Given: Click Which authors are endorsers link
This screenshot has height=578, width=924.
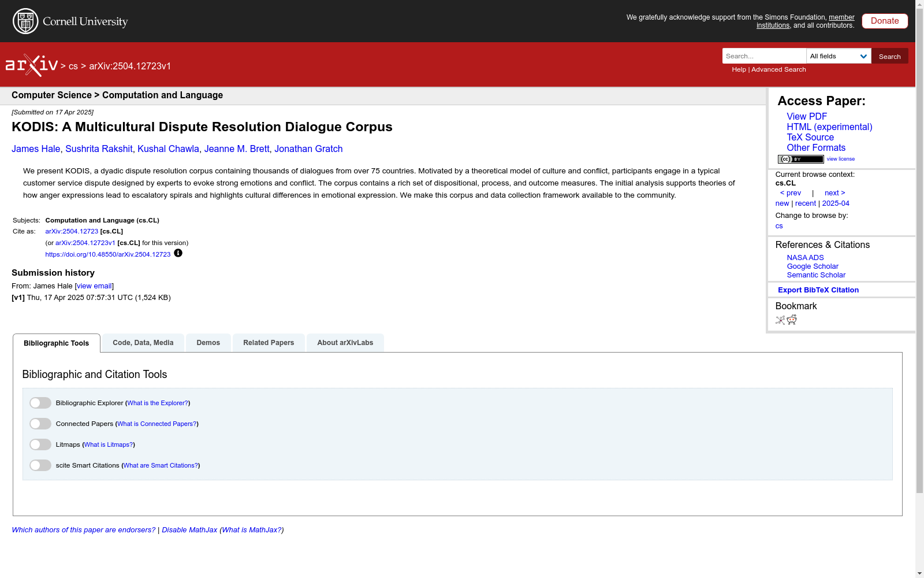Looking at the screenshot, I should click(84, 530).
